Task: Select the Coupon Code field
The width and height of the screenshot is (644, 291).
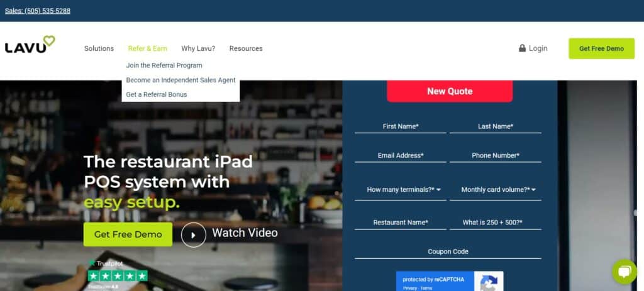Action: pyautogui.click(x=448, y=251)
